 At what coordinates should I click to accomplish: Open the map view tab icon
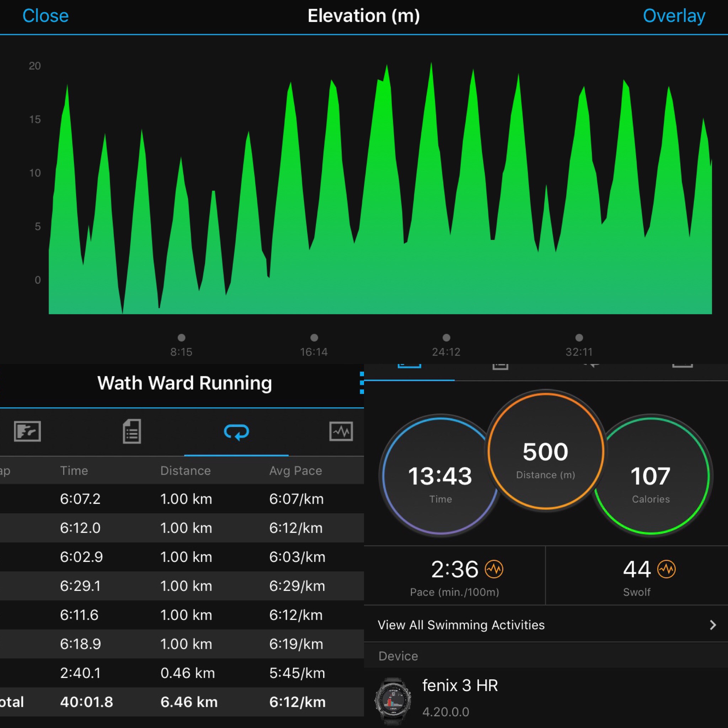[27, 431]
